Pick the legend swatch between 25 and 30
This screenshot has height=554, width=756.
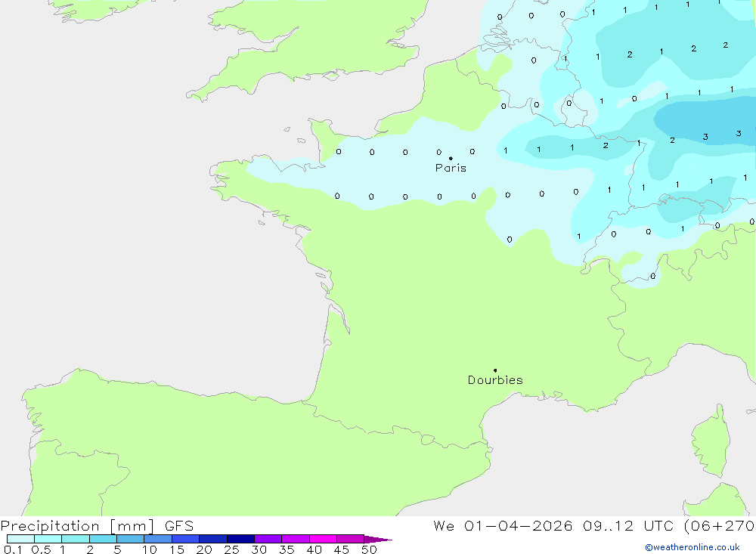coord(240,539)
